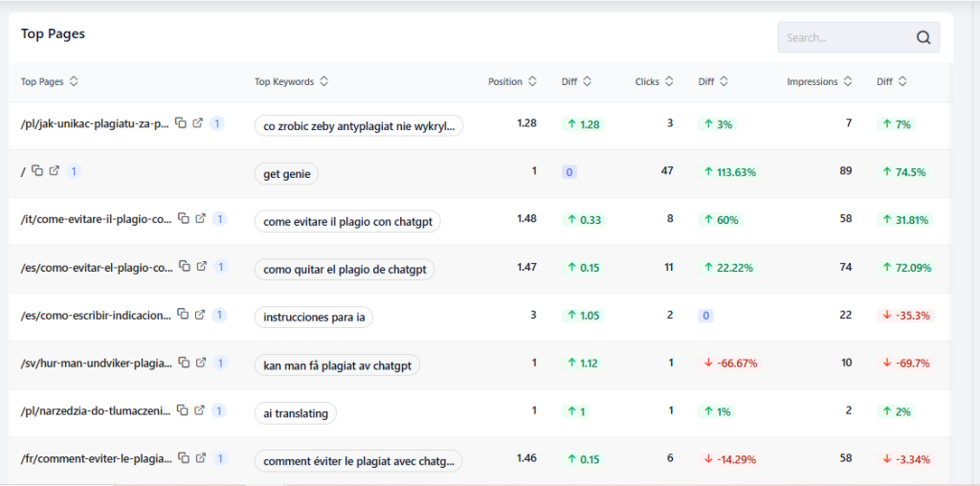This screenshot has width=980, height=486.
Task: Select the "instrucciones para ia" keyword chip
Action: (314, 318)
